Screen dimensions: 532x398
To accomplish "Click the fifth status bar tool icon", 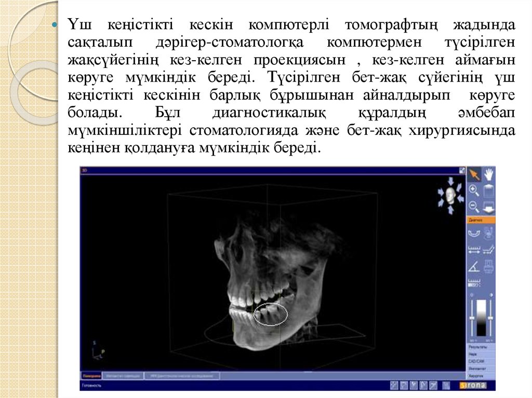I will pyautogui.click(x=433, y=385).
